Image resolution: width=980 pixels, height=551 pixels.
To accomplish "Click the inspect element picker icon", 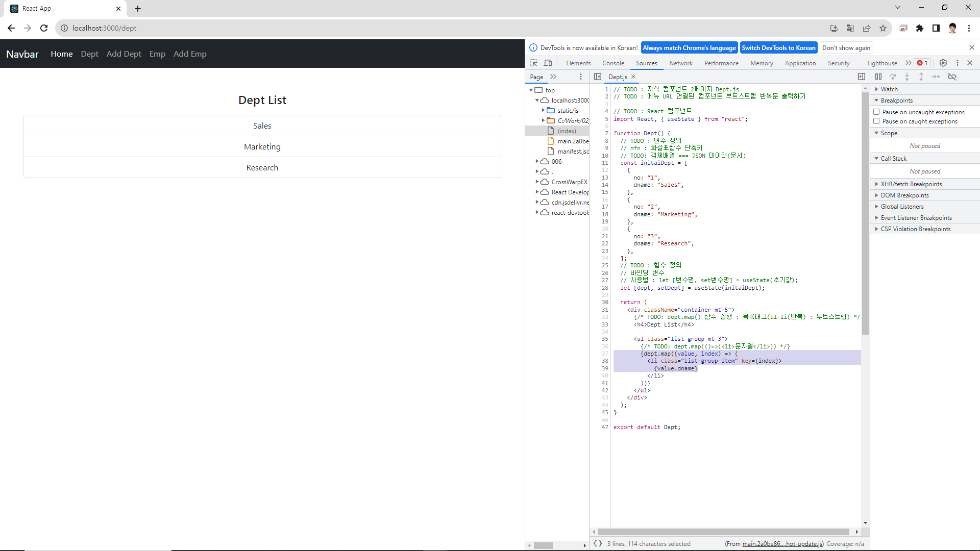I will (x=533, y=63).
